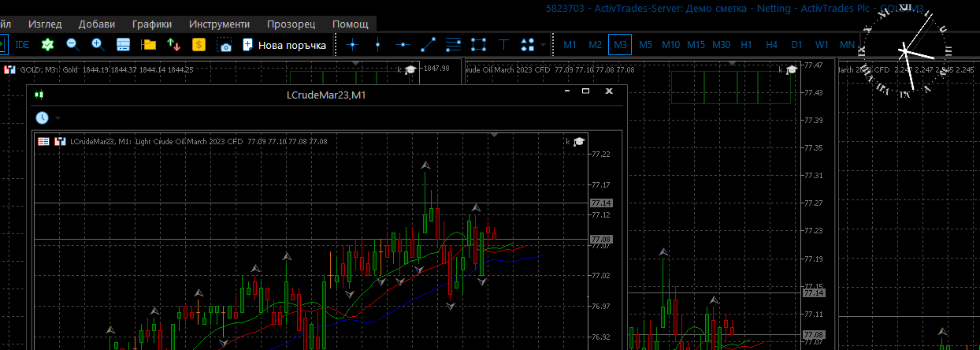Switch timeframe to M30
Screen dimensions: 980x350
pyautogui.click(x=721, y=45)
